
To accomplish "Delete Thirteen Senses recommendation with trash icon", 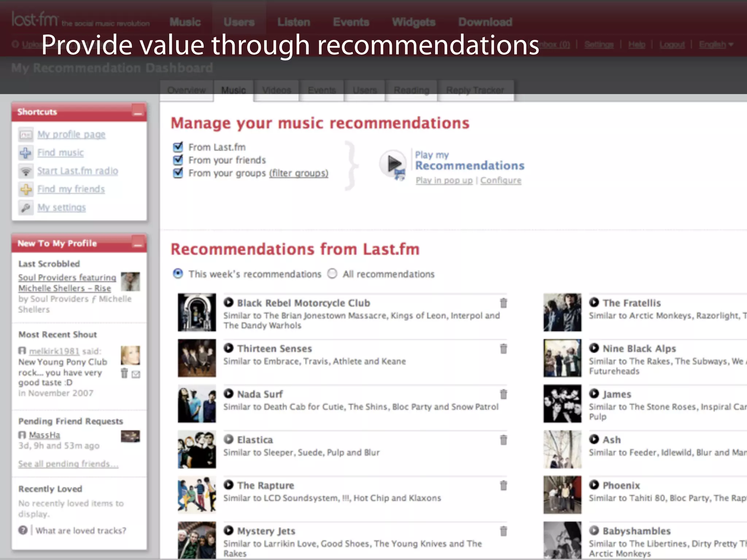I will 503,349.
